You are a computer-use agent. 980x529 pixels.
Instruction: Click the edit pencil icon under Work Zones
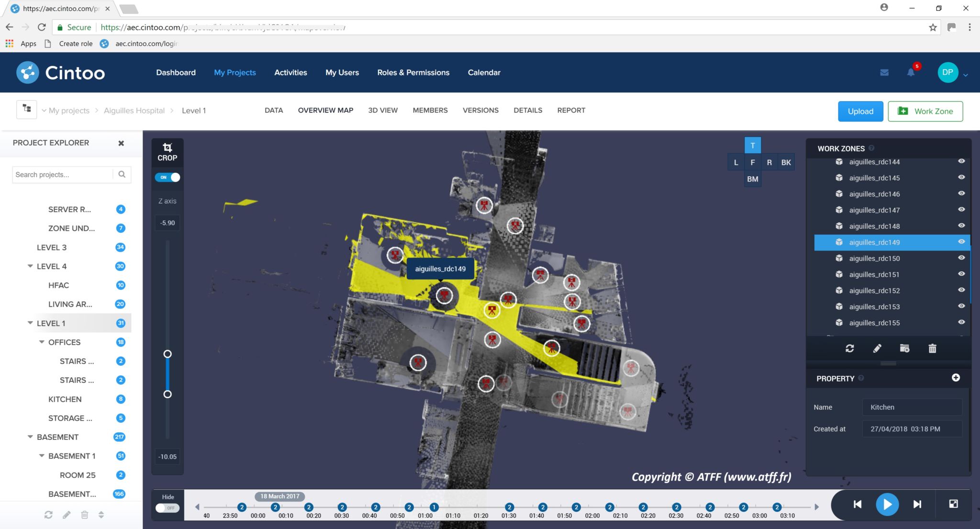[877, 349]
